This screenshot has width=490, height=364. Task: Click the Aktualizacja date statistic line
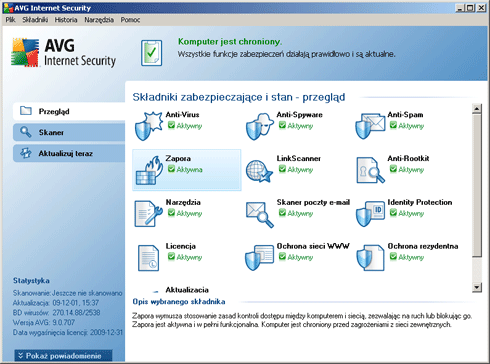point(56,303)
